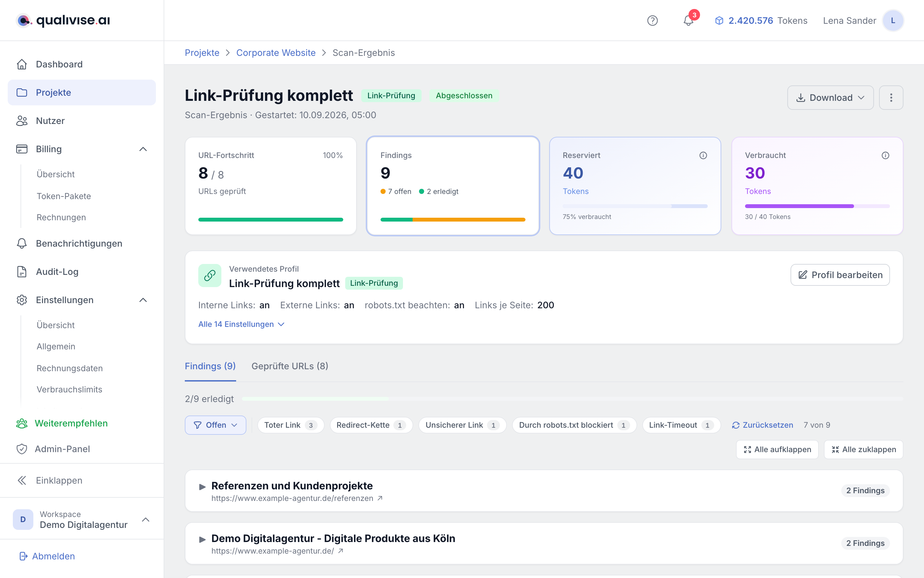Toggle the Unsicherer Link filter chip
Screen dimensions: 924x578
tap(462, 425)
